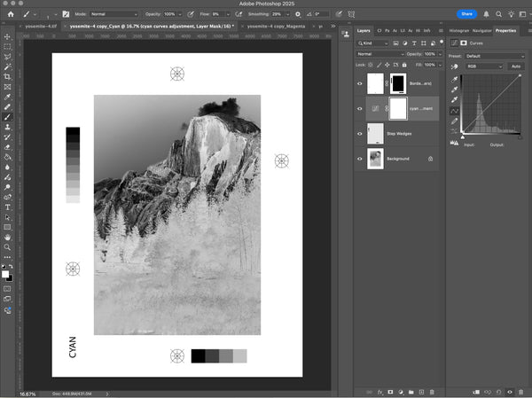
Task: Select the Hand tool
Action: pyautogui.click(x=7, y=238)
